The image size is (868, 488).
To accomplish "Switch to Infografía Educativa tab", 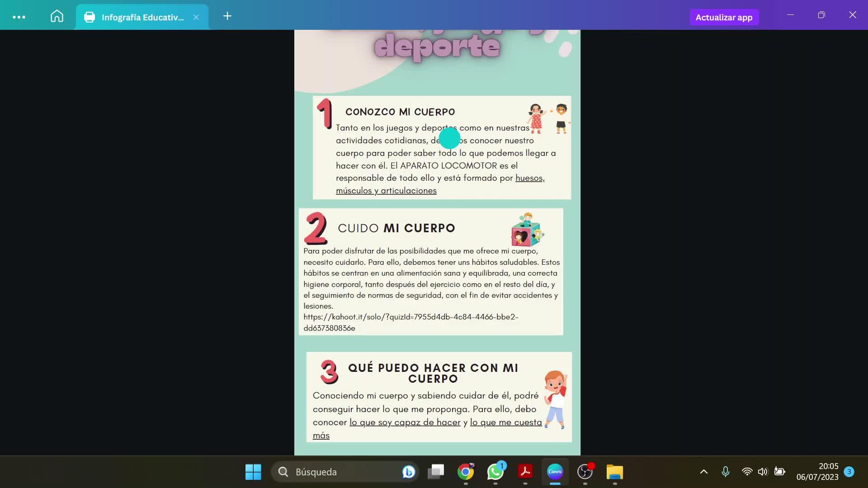I will pyautogui.click(x=142, y=17).
